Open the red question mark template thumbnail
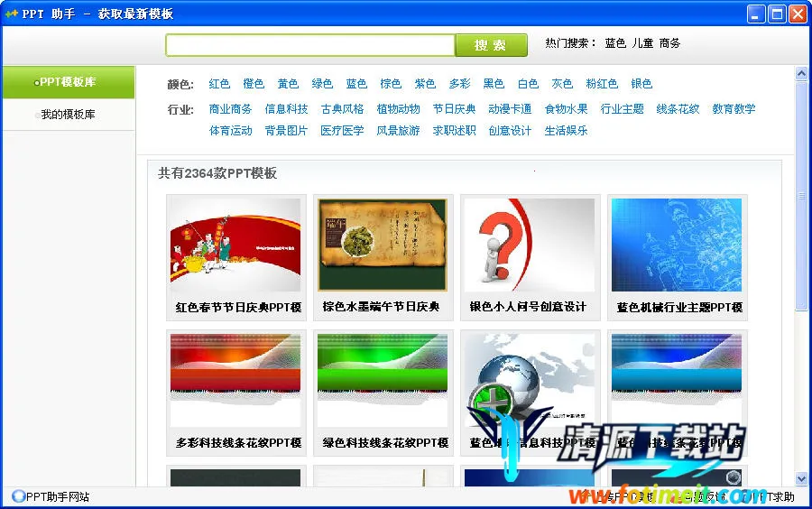812x509 pixels. point(530,245)
